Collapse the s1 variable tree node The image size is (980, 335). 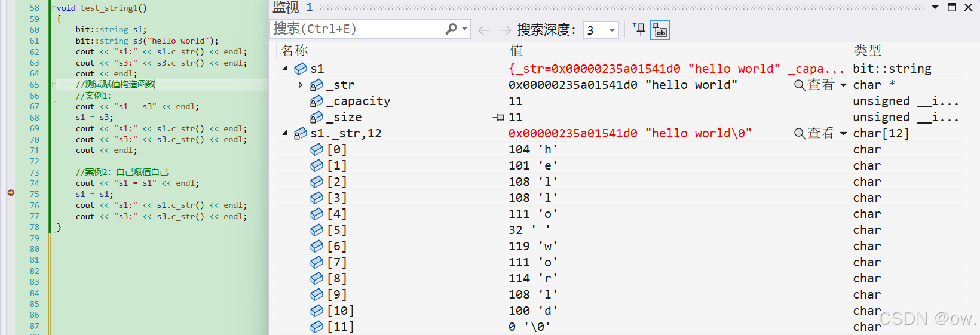285,69
